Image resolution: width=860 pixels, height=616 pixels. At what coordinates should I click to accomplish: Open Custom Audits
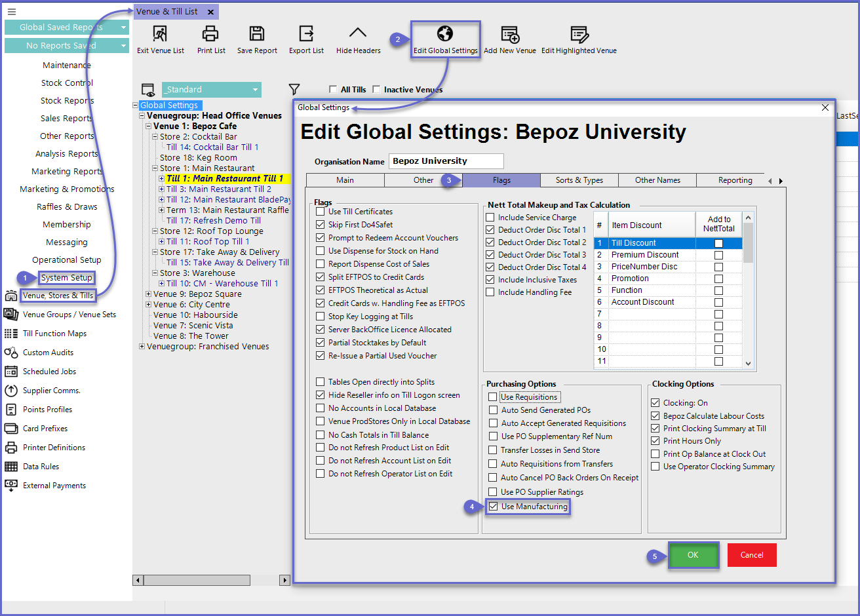48,353
